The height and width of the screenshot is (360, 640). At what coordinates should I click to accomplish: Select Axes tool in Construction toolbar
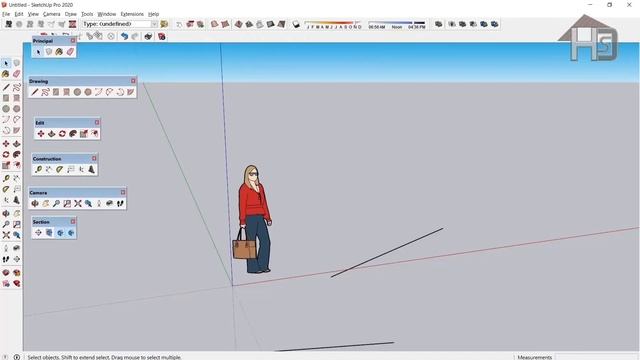coord(81,169)
